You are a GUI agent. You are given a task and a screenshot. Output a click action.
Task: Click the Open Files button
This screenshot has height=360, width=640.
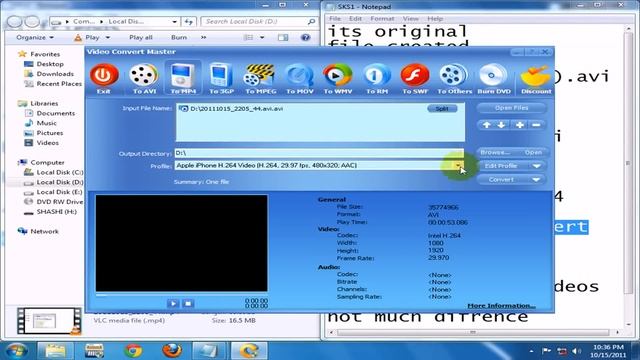click(511, 108)
